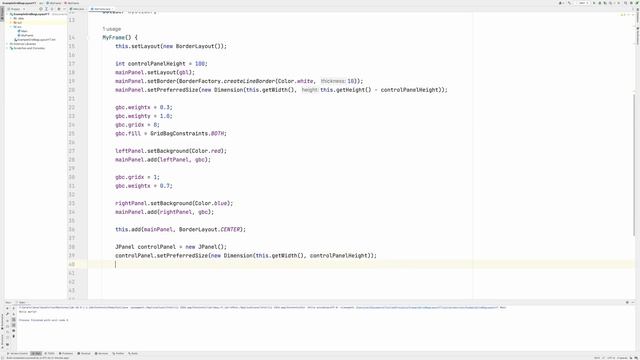
Task: Click the '1 usage' code hint
Action: pyautogui.click(x=111, y=29)
